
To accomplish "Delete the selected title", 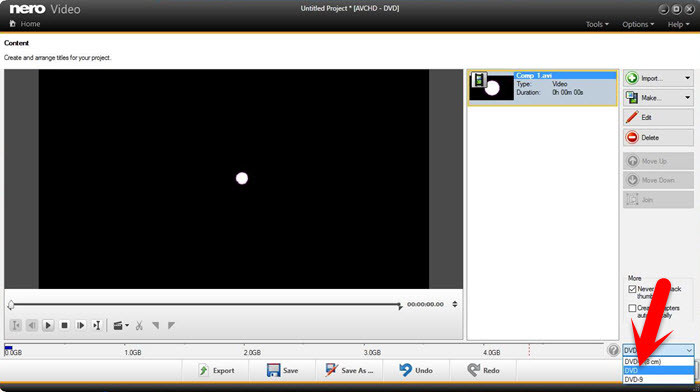I will click(658, 138).
